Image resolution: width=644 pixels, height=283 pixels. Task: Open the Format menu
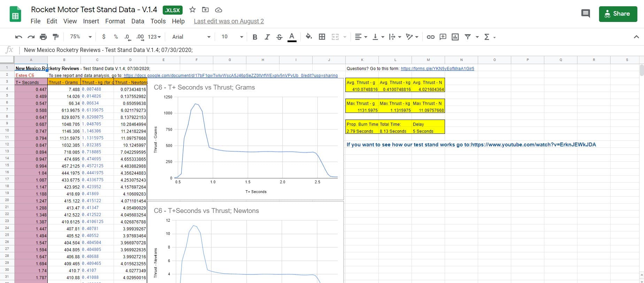[x=115, y=21]
